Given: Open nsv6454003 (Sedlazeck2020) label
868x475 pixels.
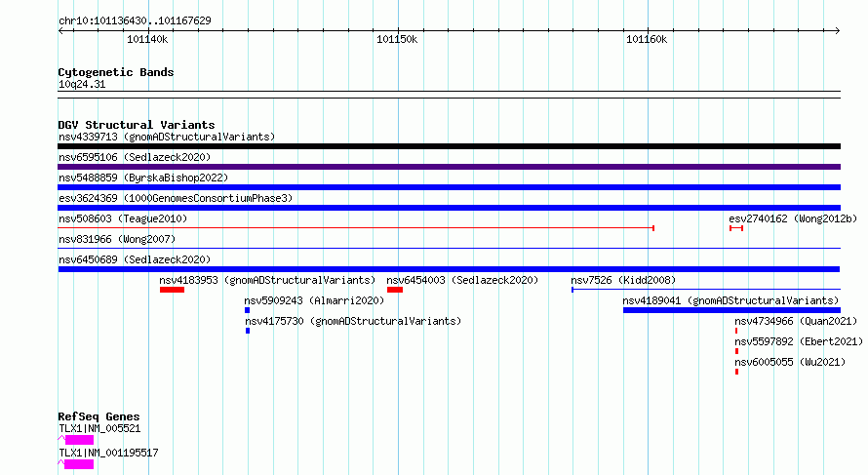Looking at the screenshot, I should click(462, 280).
